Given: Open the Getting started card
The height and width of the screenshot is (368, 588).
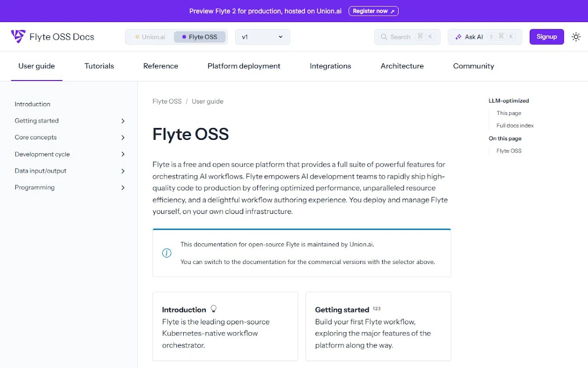Looking at the screenshot, I should coord(378,326).
